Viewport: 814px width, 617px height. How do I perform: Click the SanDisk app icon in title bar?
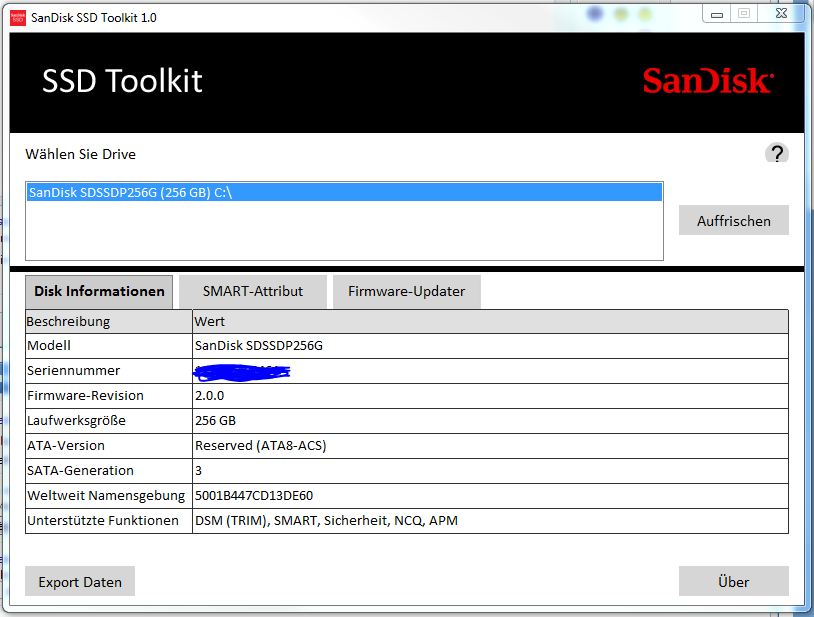point(18,18)
